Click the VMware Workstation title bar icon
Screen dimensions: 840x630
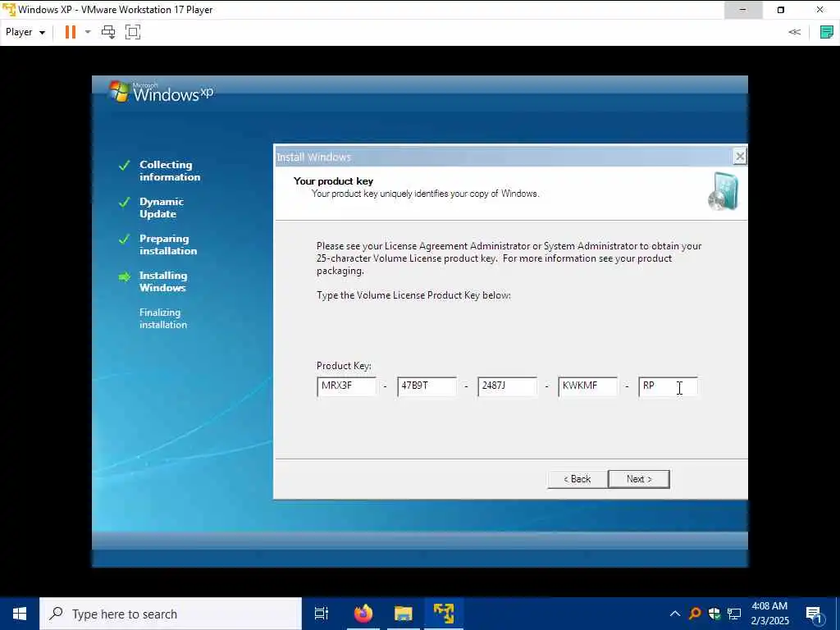coord(9,10)
